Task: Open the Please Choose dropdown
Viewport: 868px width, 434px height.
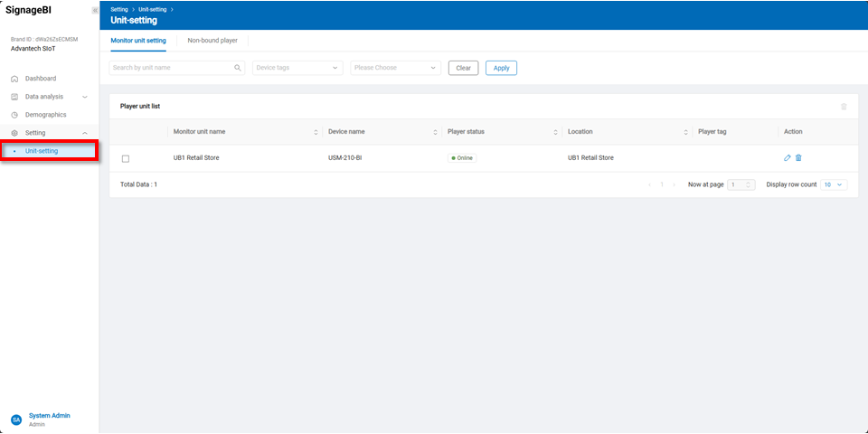Action: (395, 68)
